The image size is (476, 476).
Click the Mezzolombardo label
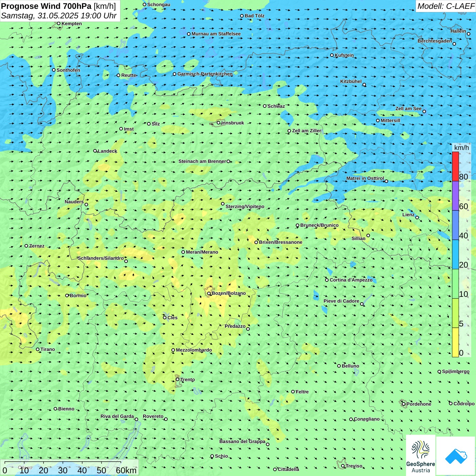click(x=194, y=350)
